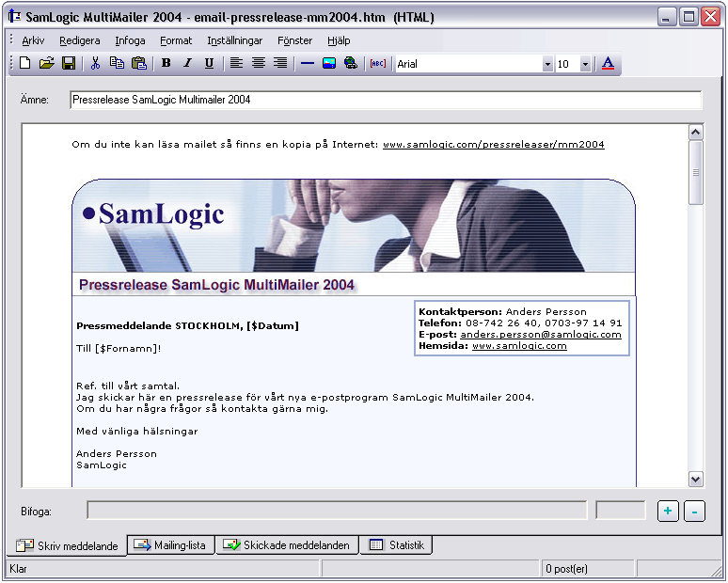Change text color with the A icon
The width and height of the screenshot is (728, 583).
click(x=608, y=63)
